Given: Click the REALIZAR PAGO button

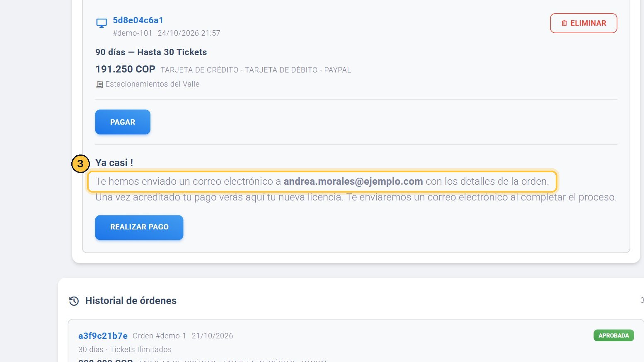Looking at the screenshot, I should pyautogui.click(x=139, y=227).
